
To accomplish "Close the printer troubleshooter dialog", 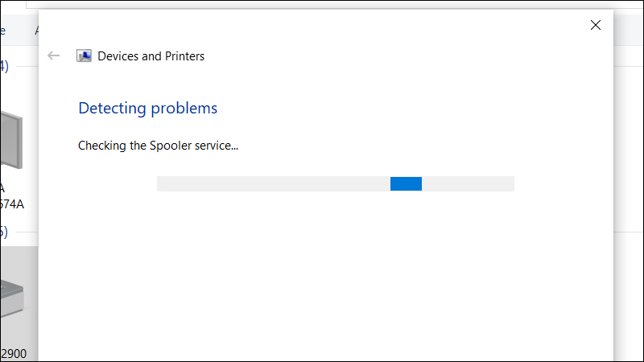I will [x=596, y=25].
